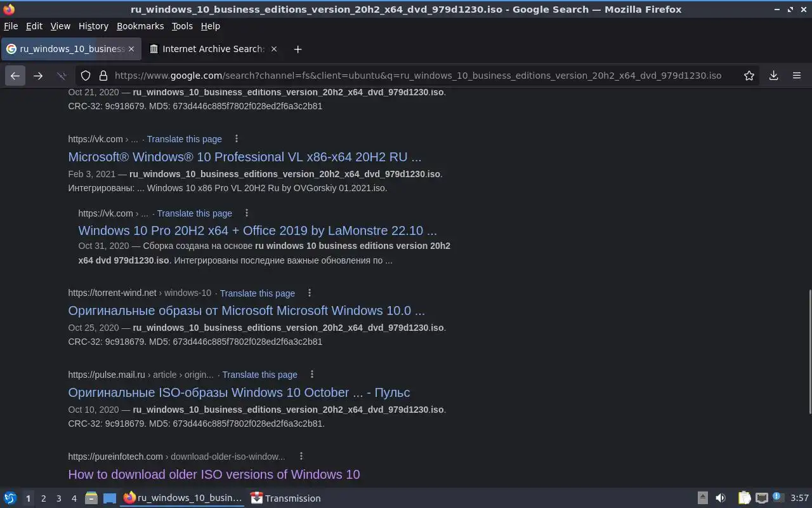The image size is (812, 508).
Task: Click the 3:57 clock
Action: pyautogui.click(x=799, y=498)
